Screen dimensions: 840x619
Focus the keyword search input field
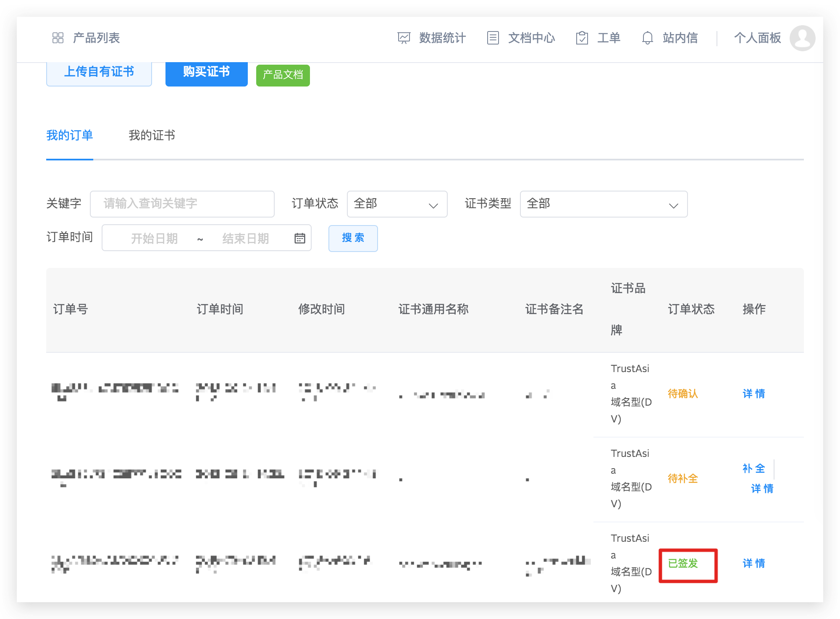[x=182, y=204]
